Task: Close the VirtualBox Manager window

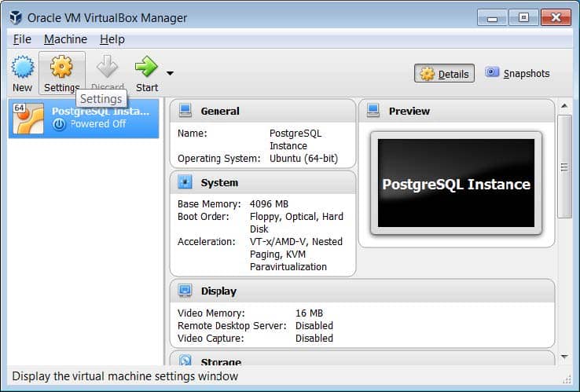Action: (556, 17)
